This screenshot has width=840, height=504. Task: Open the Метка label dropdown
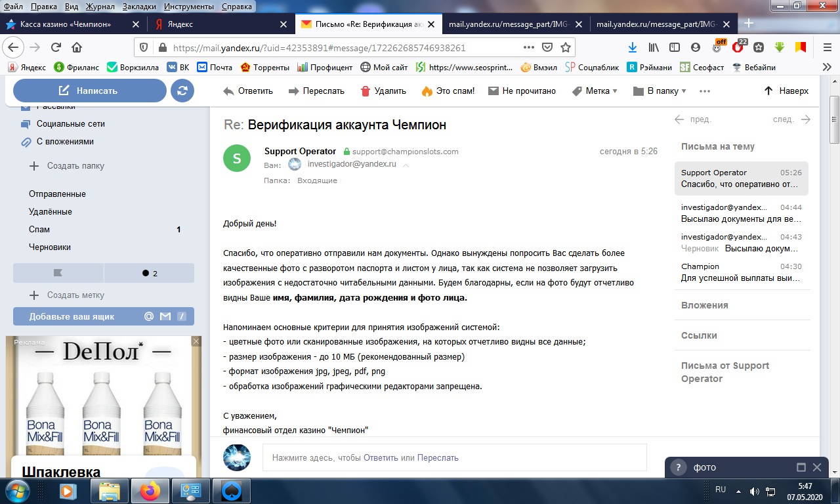(595, 91)
